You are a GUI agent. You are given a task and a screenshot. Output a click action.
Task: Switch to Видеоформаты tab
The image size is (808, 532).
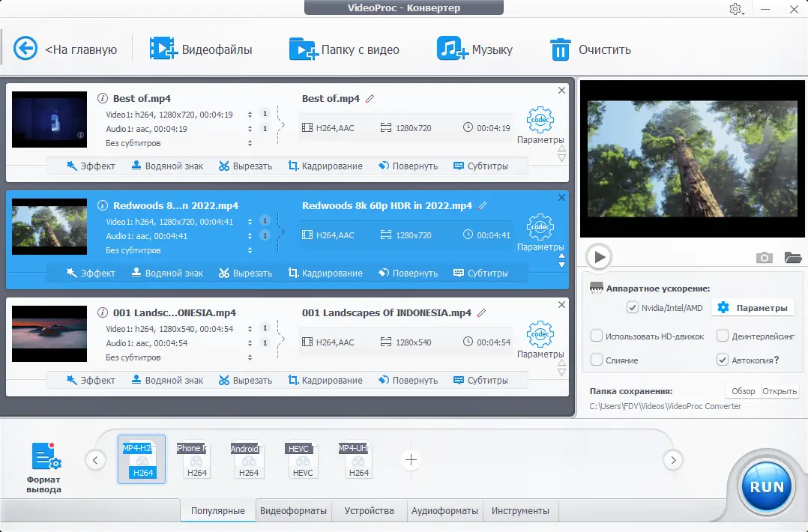coord(293,510)
